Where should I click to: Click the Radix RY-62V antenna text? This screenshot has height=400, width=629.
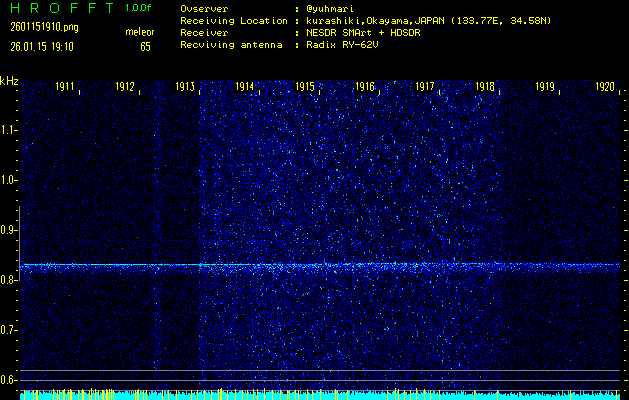pyautogui.click(x=342, y=45)
